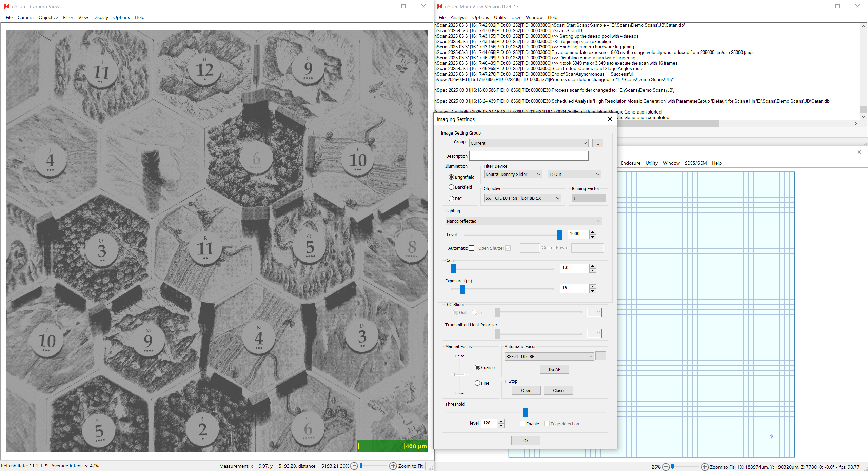Open the Analysis menu in nSpec

pyautogui.click(x=458, y=17)
